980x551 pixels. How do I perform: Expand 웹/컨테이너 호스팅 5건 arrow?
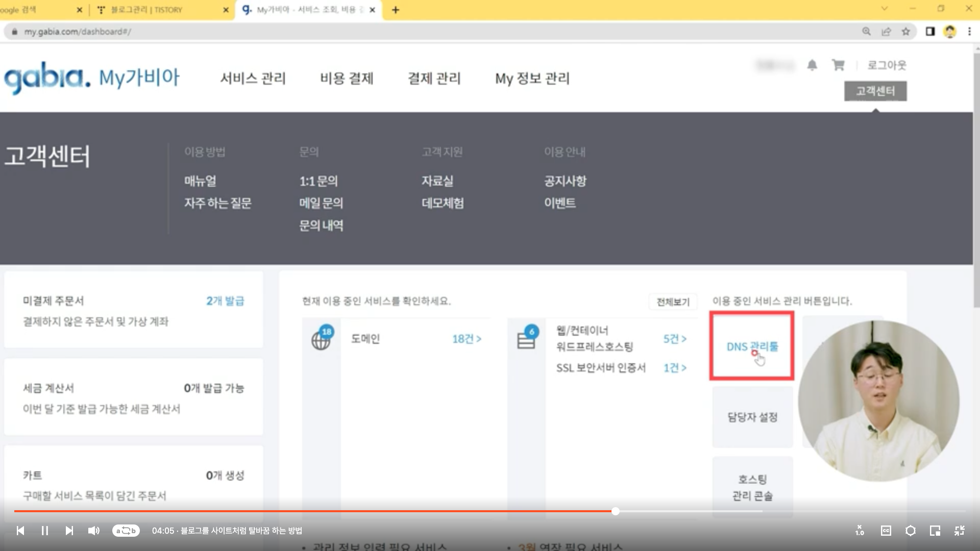[x=675, y=339]
